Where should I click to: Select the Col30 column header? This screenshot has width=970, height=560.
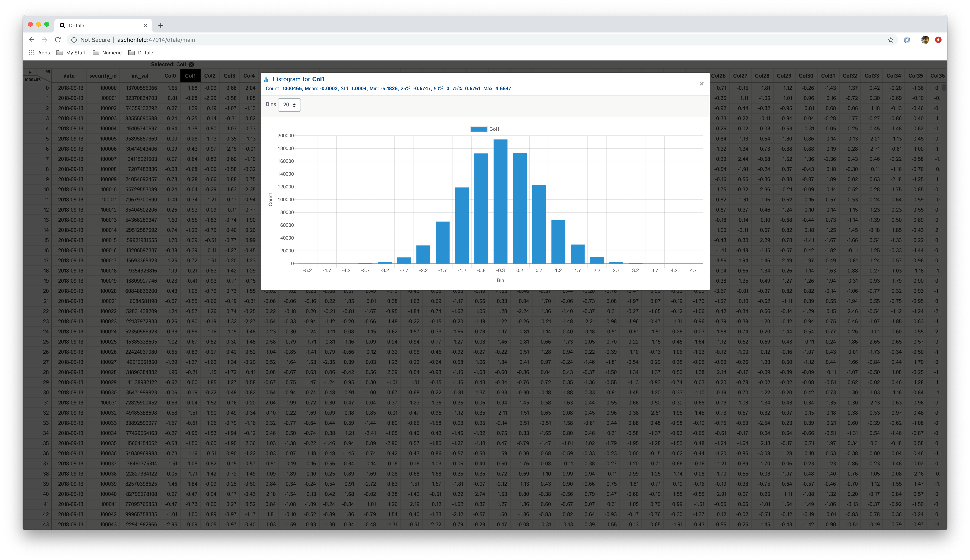tap(806, 76)
